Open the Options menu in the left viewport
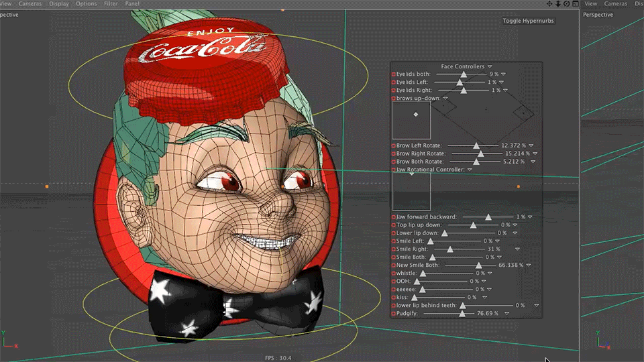644x362 pixels. [x=87, y=4]
